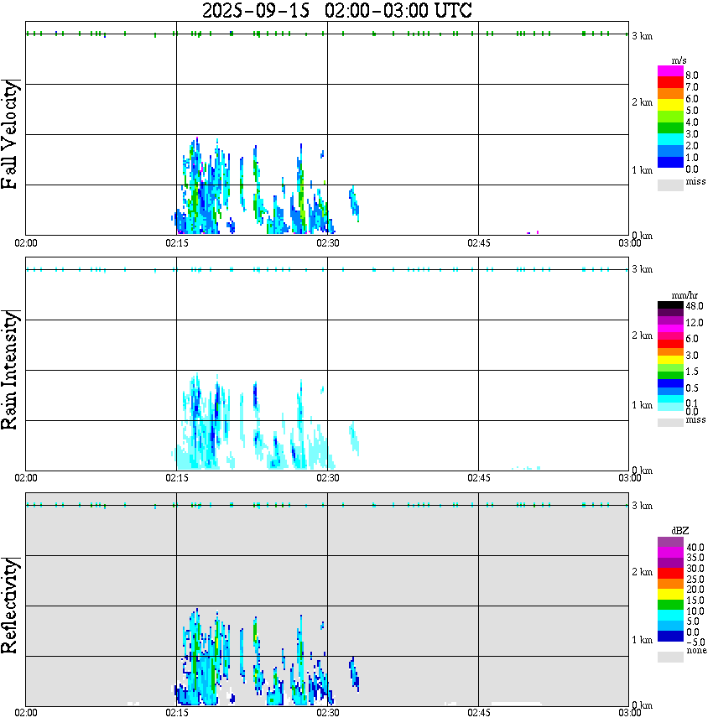
Task: Click the "1 km" height label of Rain Intensity
Action: (x=642, y=405)
